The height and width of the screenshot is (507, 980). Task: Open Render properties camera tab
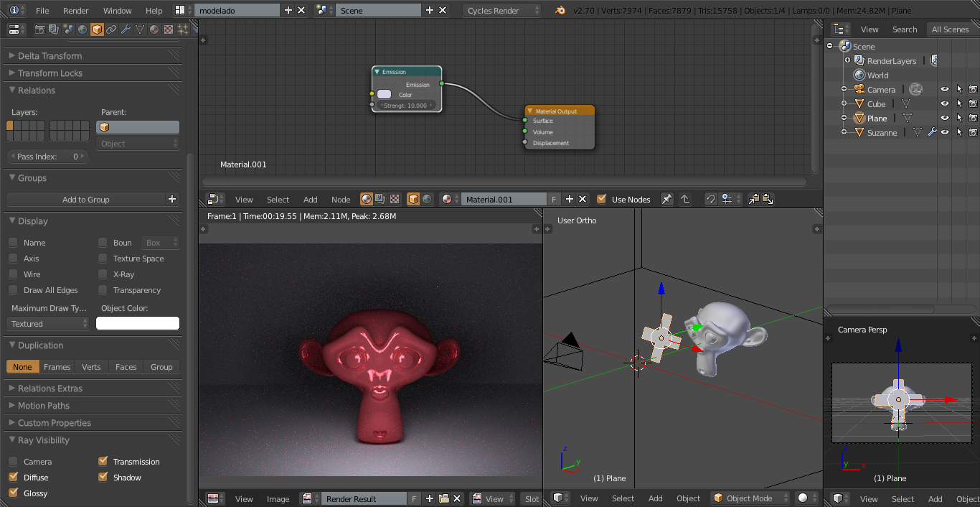pyautogui.click(x=40, y=29)
